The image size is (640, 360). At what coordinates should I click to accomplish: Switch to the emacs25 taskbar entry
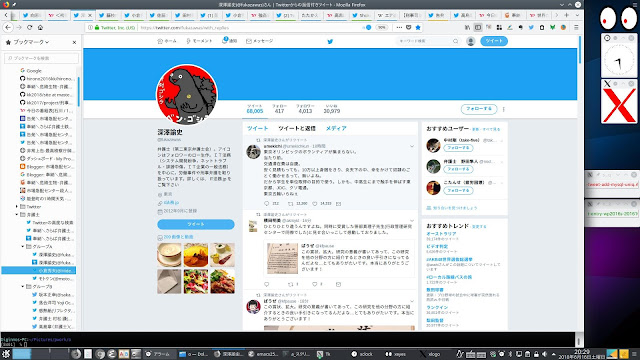coord(264,354)
